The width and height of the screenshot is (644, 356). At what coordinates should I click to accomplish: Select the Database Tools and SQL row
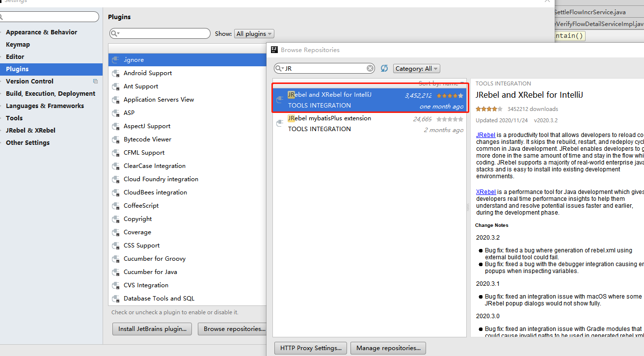click(187, 299)
